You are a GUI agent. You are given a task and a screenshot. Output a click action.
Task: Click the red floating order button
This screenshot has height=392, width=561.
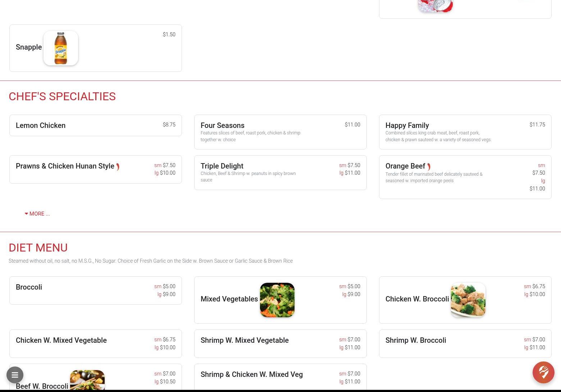543,372
